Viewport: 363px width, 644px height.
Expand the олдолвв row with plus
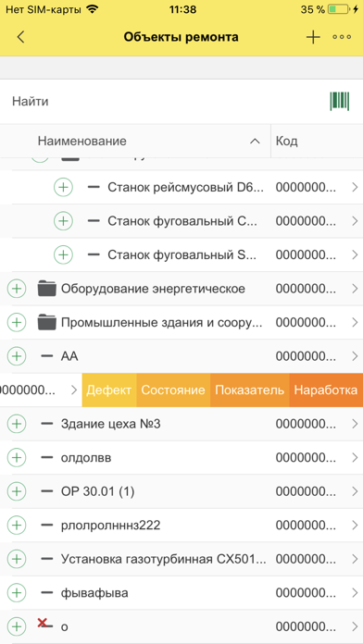point(17,457)
